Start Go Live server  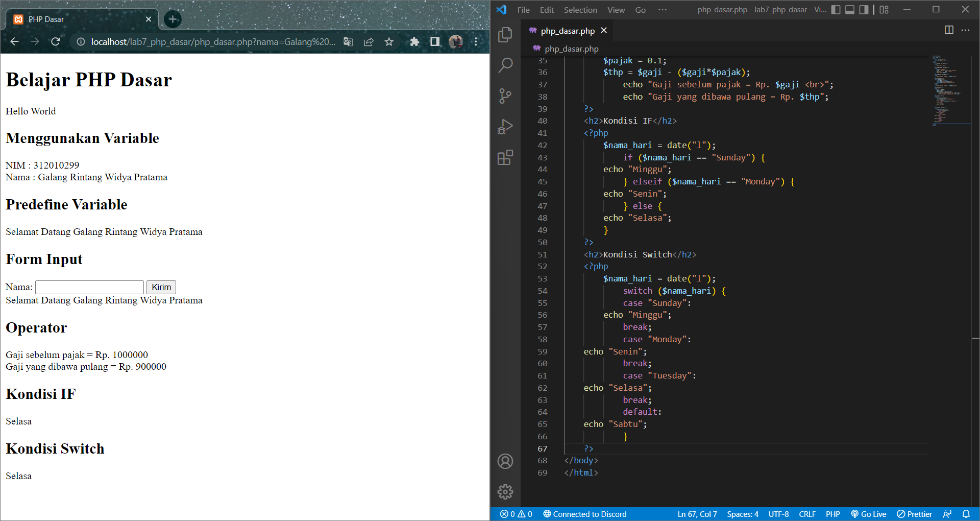868,514
